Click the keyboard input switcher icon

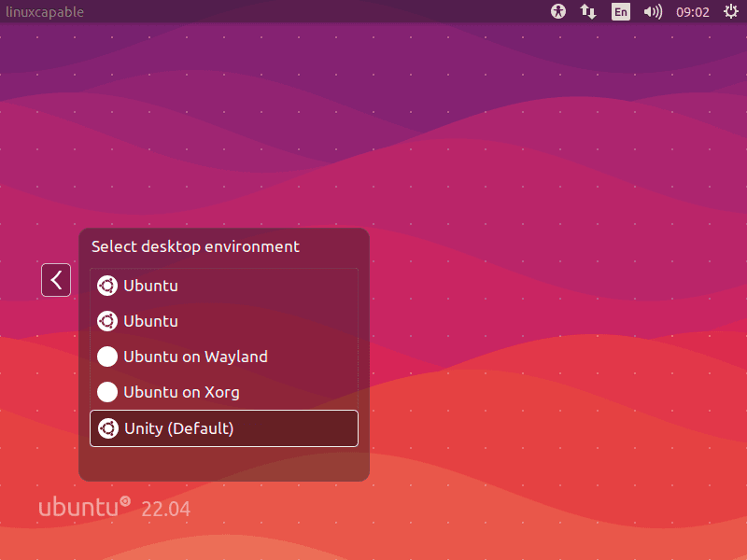(x=588, y=12)
